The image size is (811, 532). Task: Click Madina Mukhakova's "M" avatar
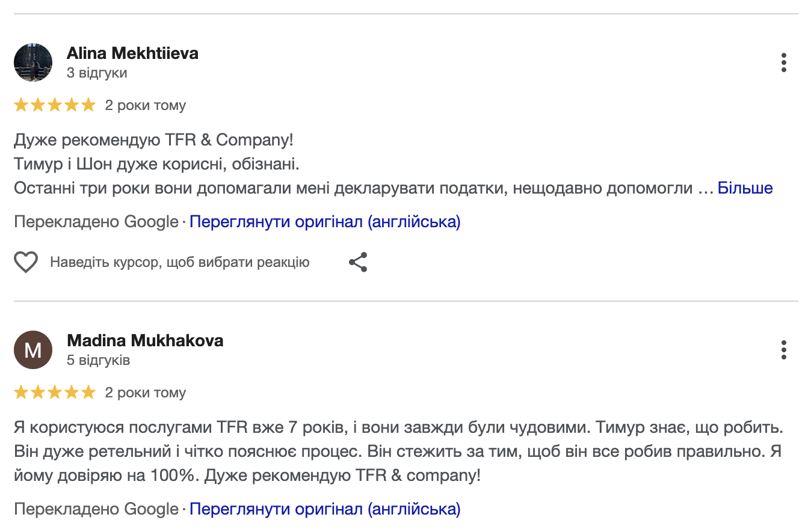tap(33, 350)
